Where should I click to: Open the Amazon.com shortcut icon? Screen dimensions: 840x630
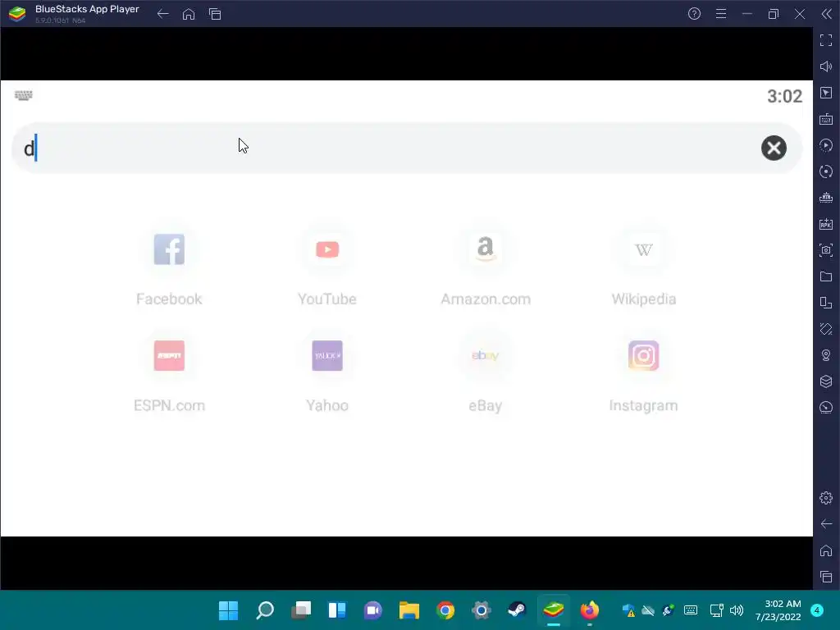coord(486,249)
